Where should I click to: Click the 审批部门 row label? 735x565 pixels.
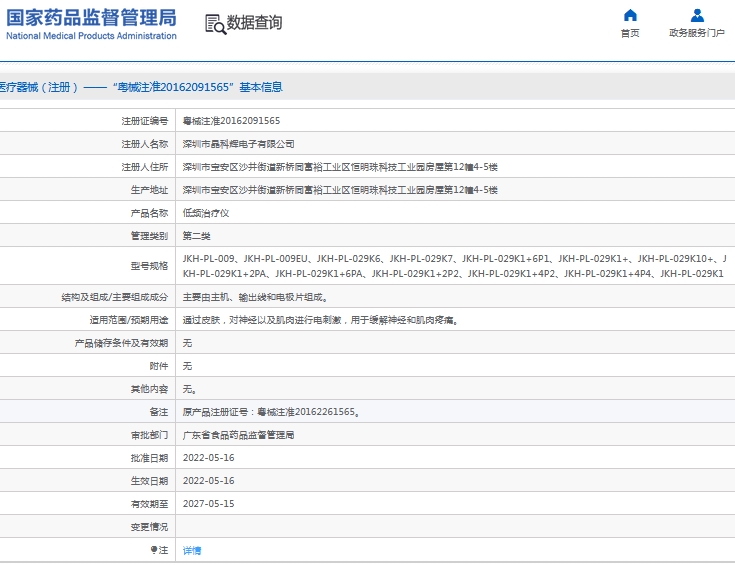coord(149,435)
